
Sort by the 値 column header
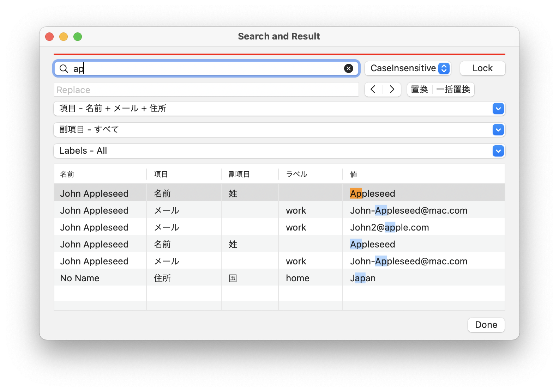coord(423,174)
